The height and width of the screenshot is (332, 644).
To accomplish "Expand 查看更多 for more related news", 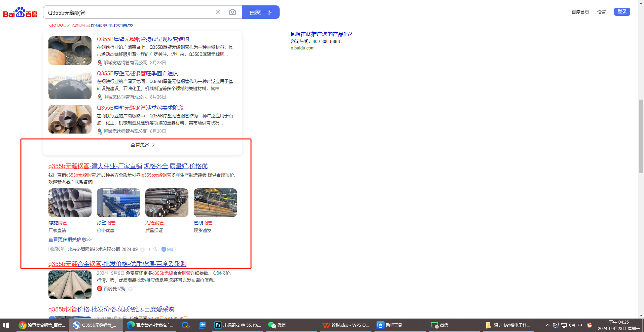I will click(142, 145).
